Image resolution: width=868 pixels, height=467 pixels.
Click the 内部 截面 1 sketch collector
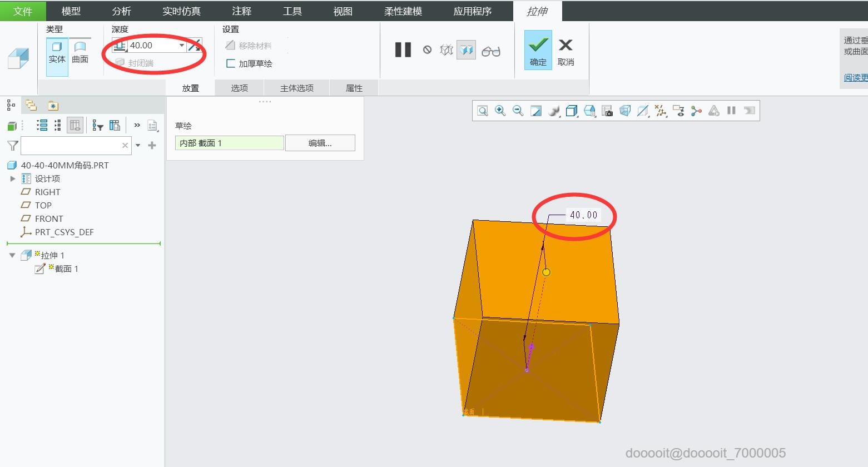point(230,143)
